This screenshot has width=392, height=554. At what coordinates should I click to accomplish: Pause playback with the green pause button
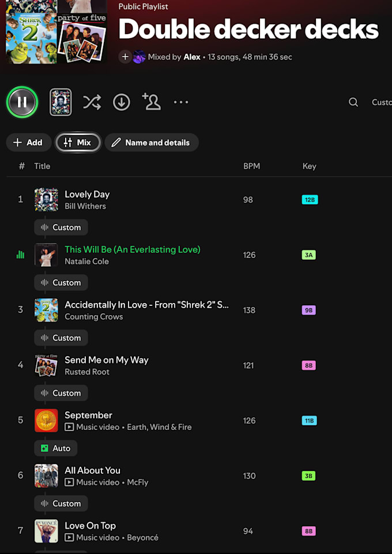22,102
